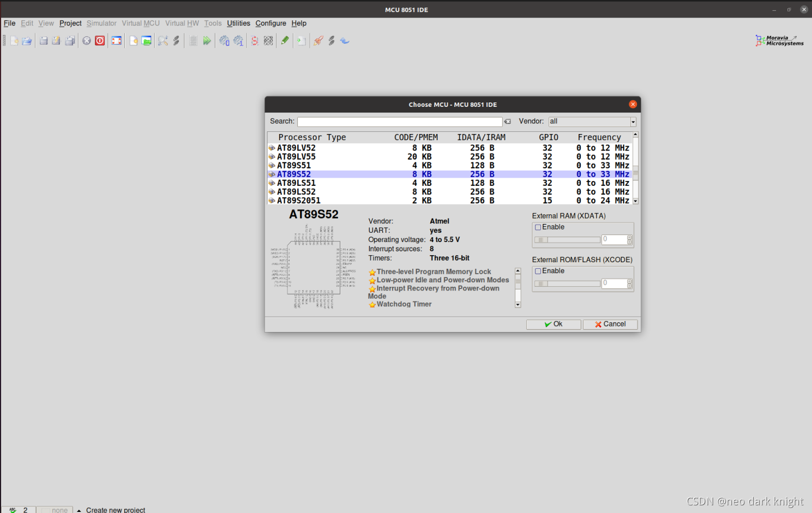
Task: Open the Utilities menu
Action: (x=238, y=23)
